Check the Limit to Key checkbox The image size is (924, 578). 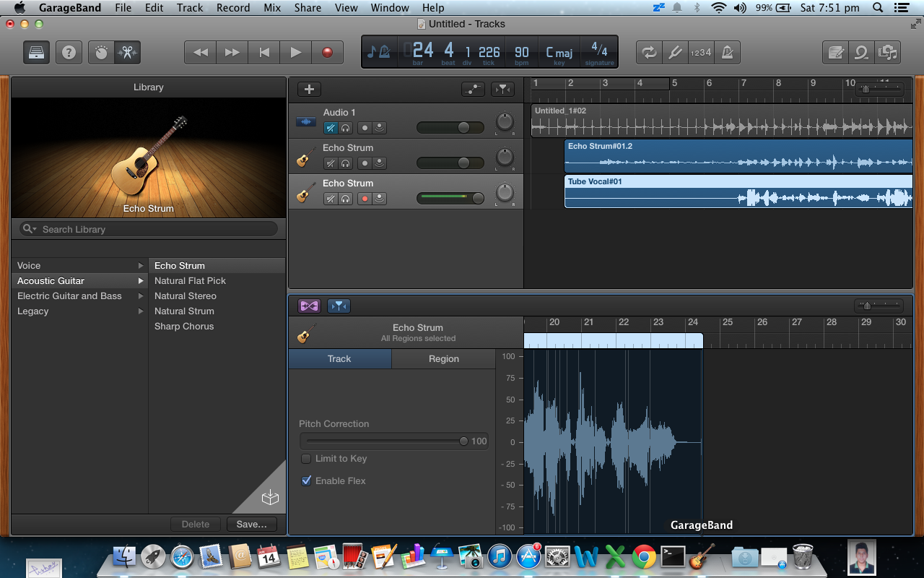coord(306,458)
